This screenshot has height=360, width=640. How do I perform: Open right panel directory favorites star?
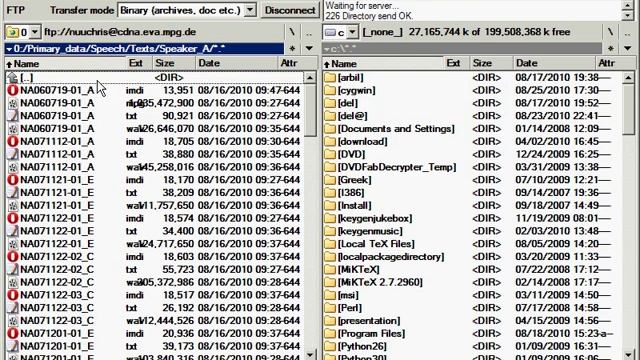click(611, 49)
